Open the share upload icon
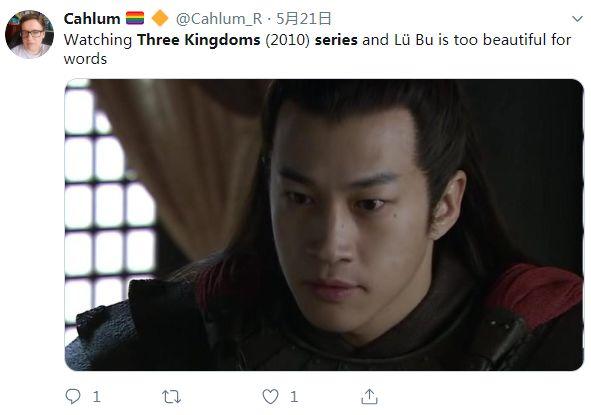591x415 pixels. (x=369, y=396)
